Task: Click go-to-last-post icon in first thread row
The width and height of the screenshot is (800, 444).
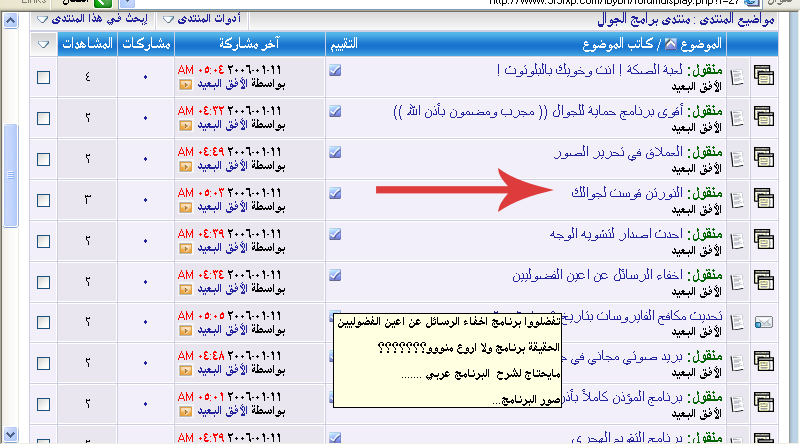Action: click(183, 85)
